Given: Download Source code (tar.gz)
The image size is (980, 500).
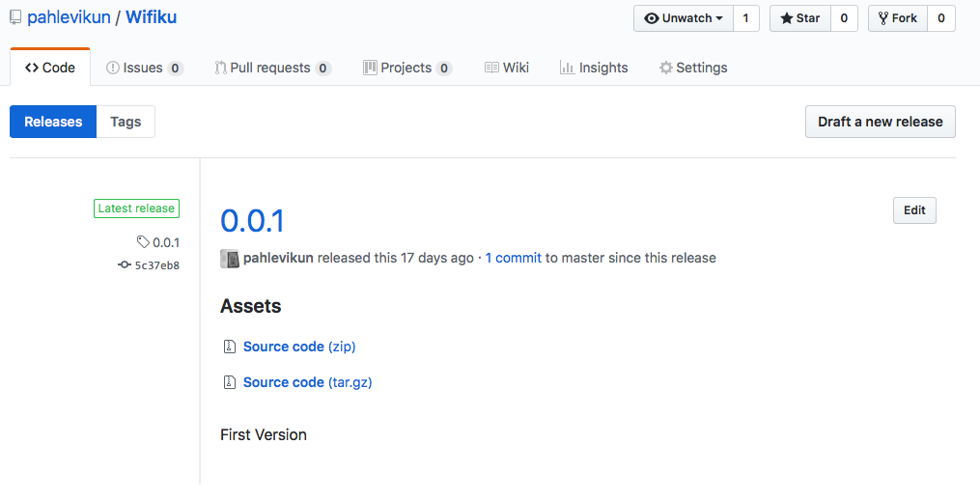Looking at the screenshot, I should point(307,382).
